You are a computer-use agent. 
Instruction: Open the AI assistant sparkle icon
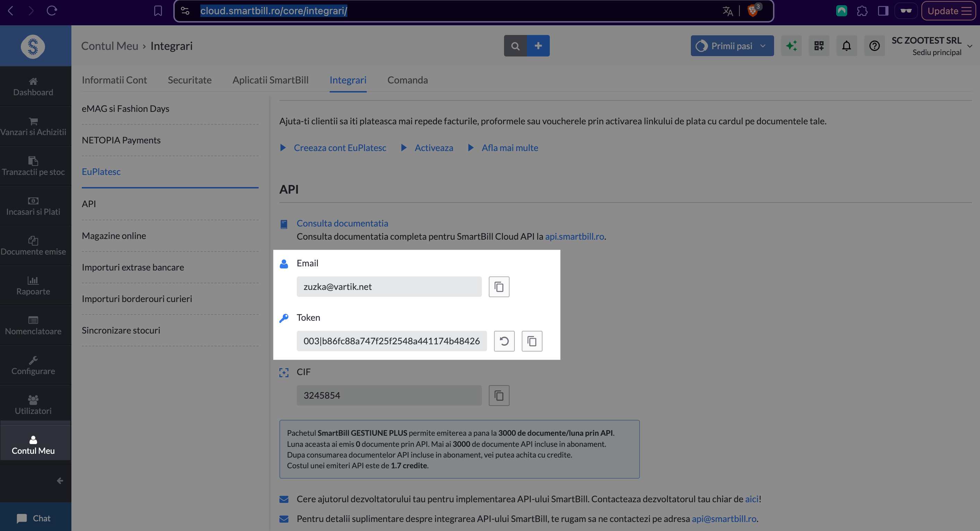[792, 46]
